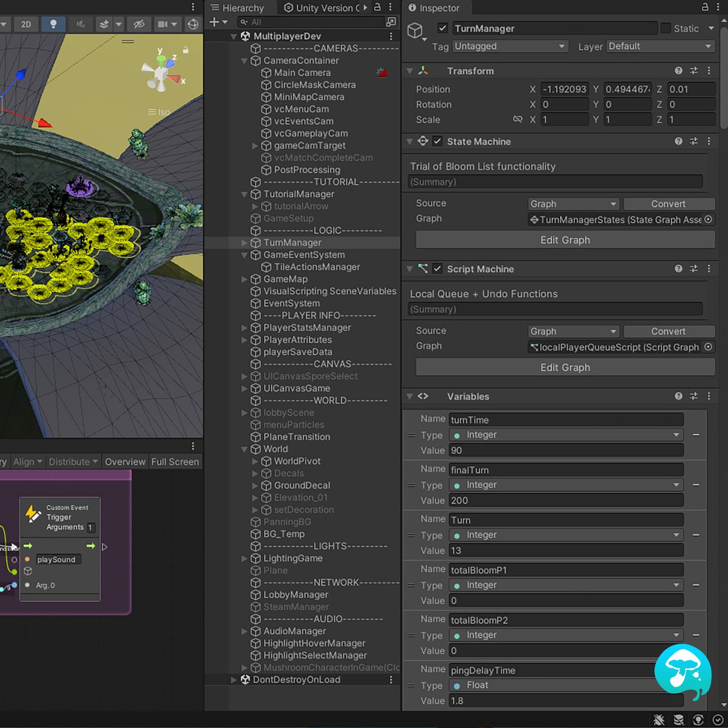The width and height of the screenshot is (728, 728).
Task: Open turnTime variable Type dropdown
Action: point(566,435)
